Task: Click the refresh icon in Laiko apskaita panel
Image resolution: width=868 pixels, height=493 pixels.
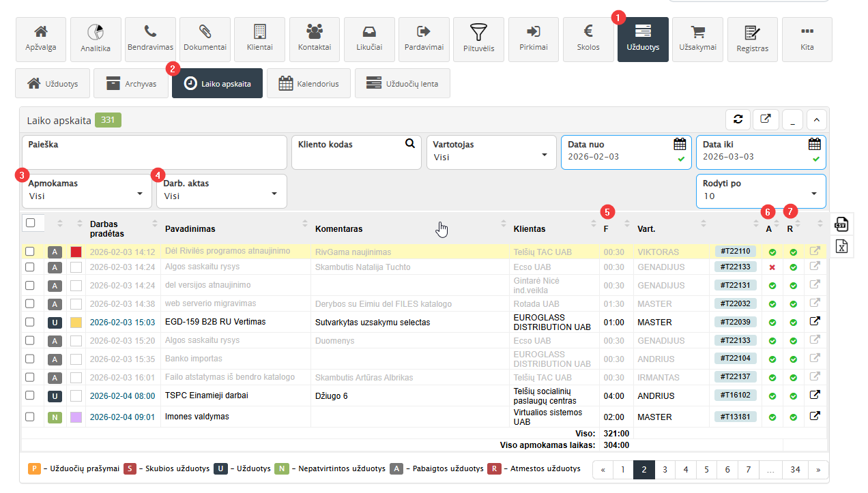Action: tap(738, 119)
